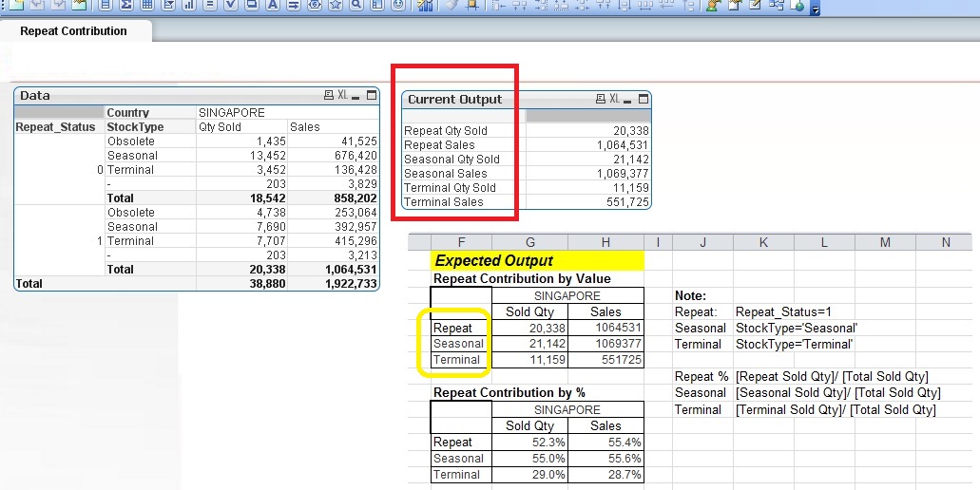Click the Repeat Sales row label
Image resolution: width=980 pixels, height=490 pixels.
click(439, 144)
